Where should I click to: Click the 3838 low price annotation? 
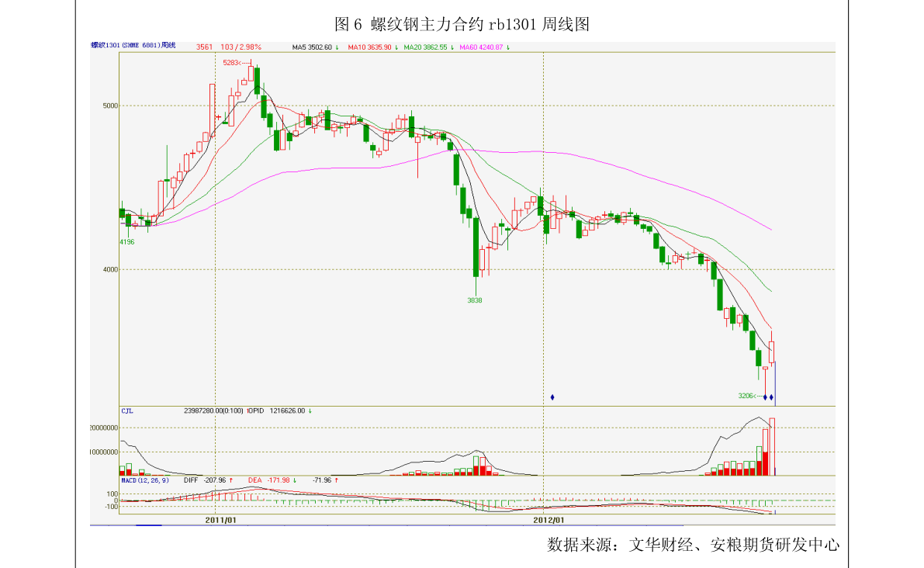(475, 300)
